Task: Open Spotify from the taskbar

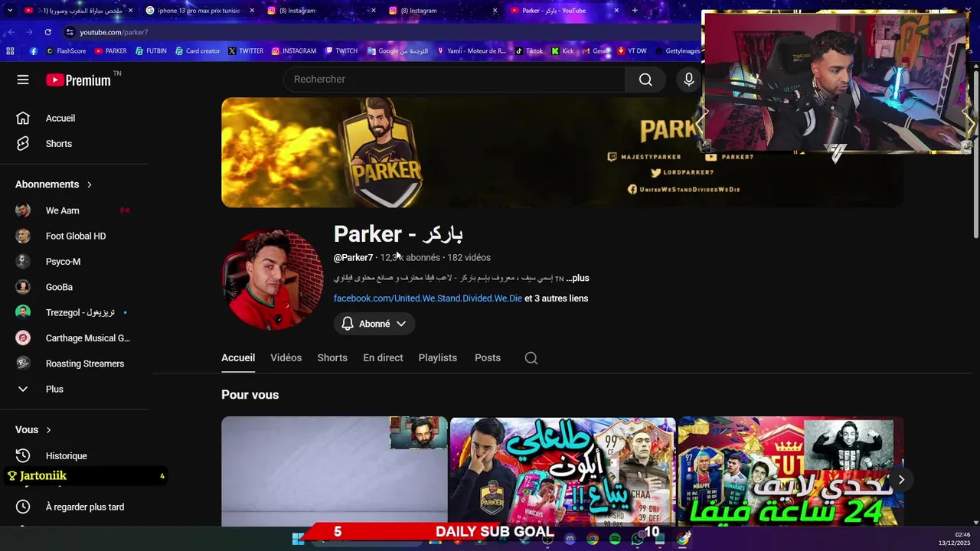Action: (615, 539)
